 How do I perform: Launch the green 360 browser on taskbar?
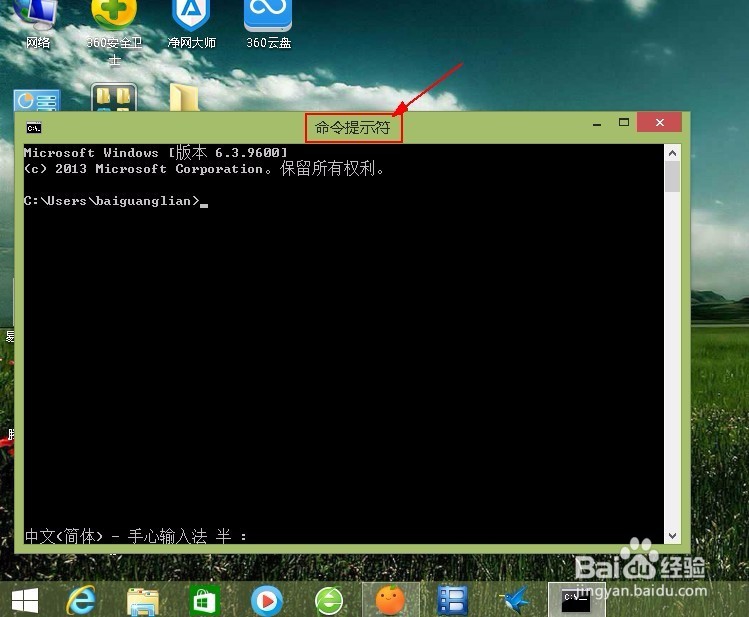point(329,600)
